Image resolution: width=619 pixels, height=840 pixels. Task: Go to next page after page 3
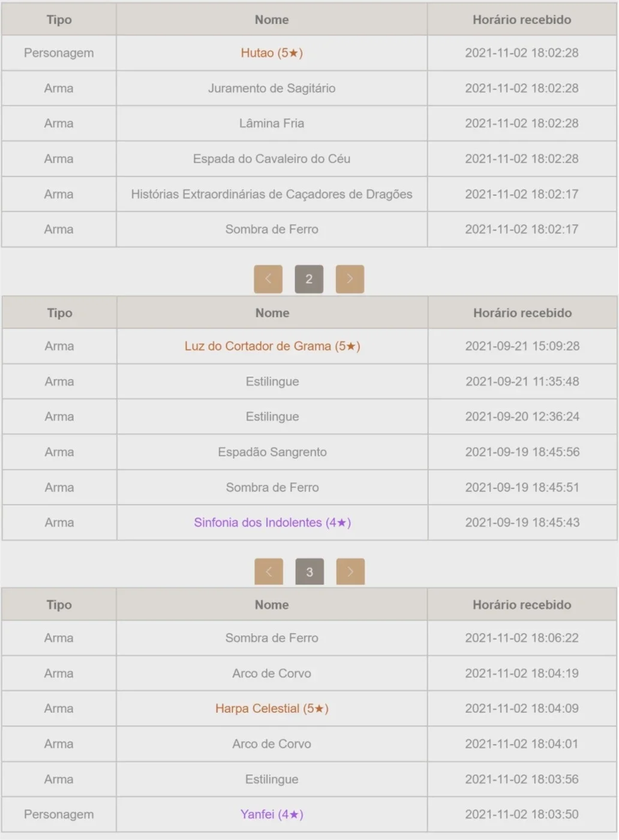click(x=350, y=572)
